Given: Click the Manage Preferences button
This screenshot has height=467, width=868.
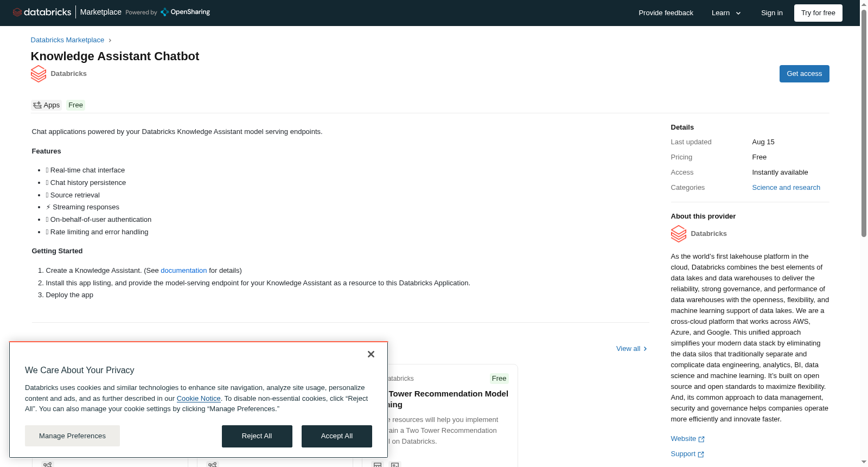Looking at the screenshot, I should click(x=72, y=436).
